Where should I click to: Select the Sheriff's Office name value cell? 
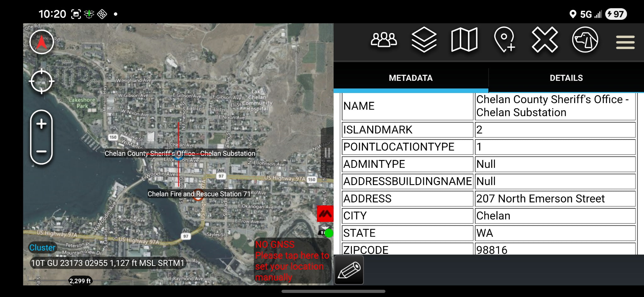(x=555, y=106)
